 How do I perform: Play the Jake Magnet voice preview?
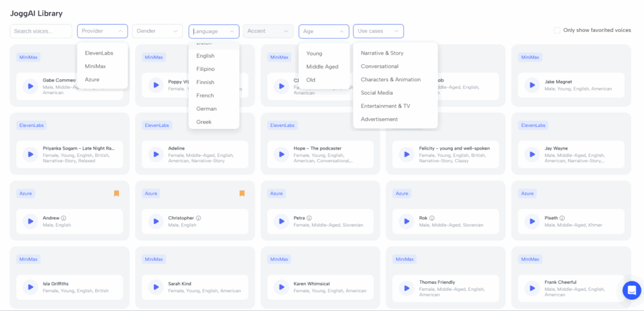(x=531, y=85)
